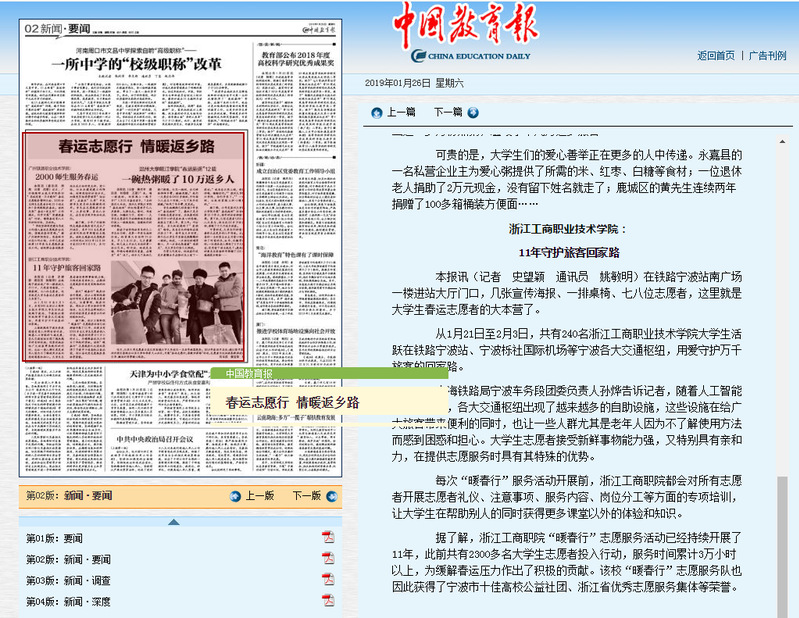Select 第01版：要闻 in the page list

pos(55,538)
